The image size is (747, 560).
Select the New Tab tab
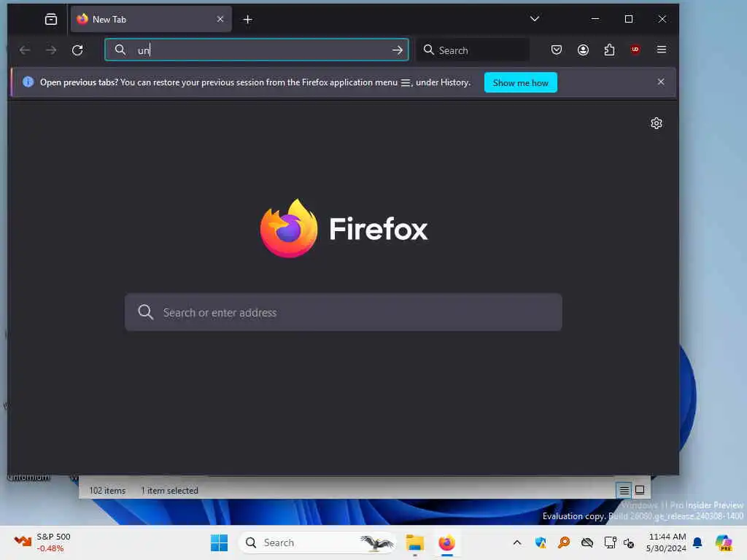151,19
